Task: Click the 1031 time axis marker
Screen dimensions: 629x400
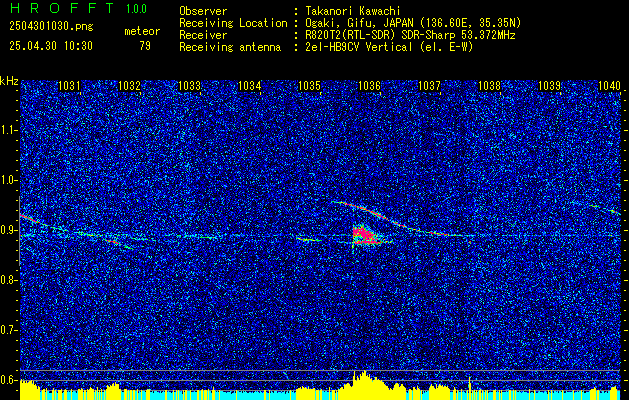Action: (69, 85)
